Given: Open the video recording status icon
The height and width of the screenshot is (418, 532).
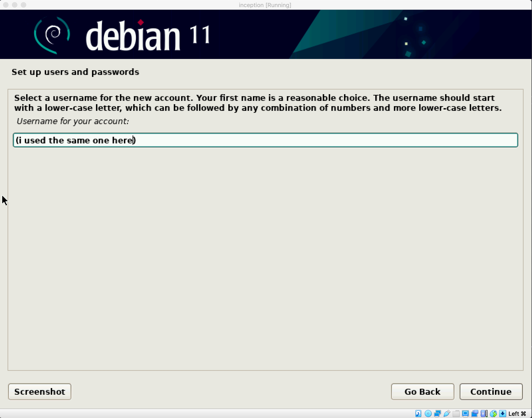Looking at the screenshot, I should (475, 414).
